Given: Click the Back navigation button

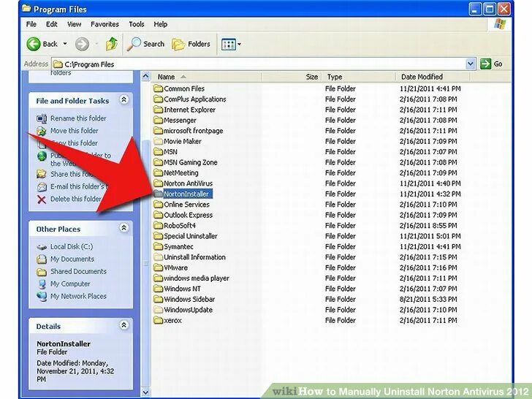Looking at the screenshot, I should (42, 44).
